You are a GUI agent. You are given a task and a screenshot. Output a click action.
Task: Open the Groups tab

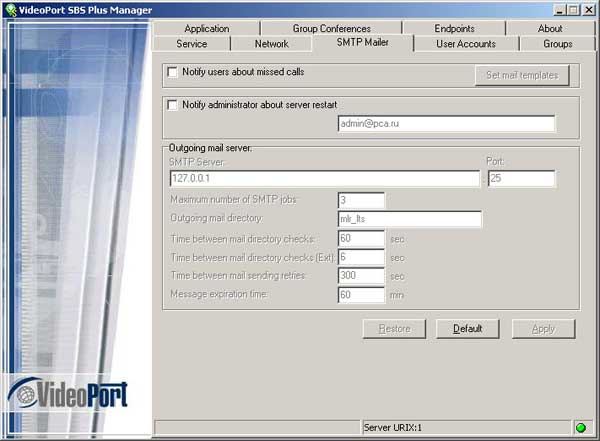click(x=558, y=44)
